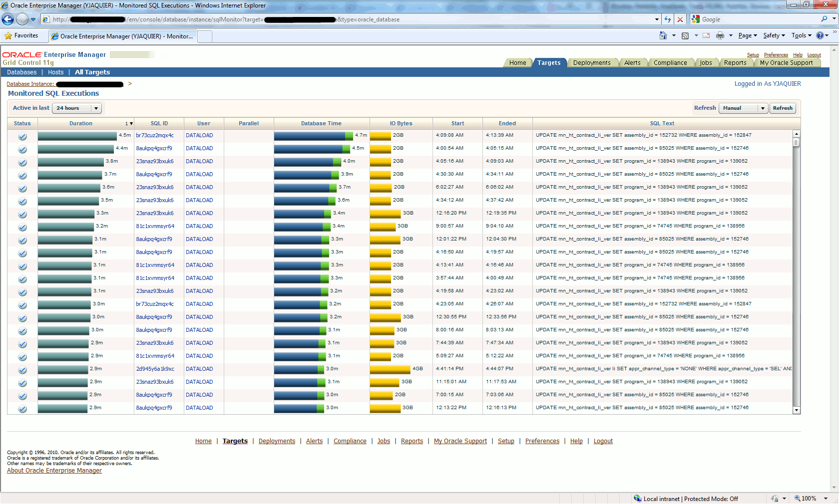Open About Oracle Enterprise Manager link
The width and height of the screenshot is (839, 504).
54,471
